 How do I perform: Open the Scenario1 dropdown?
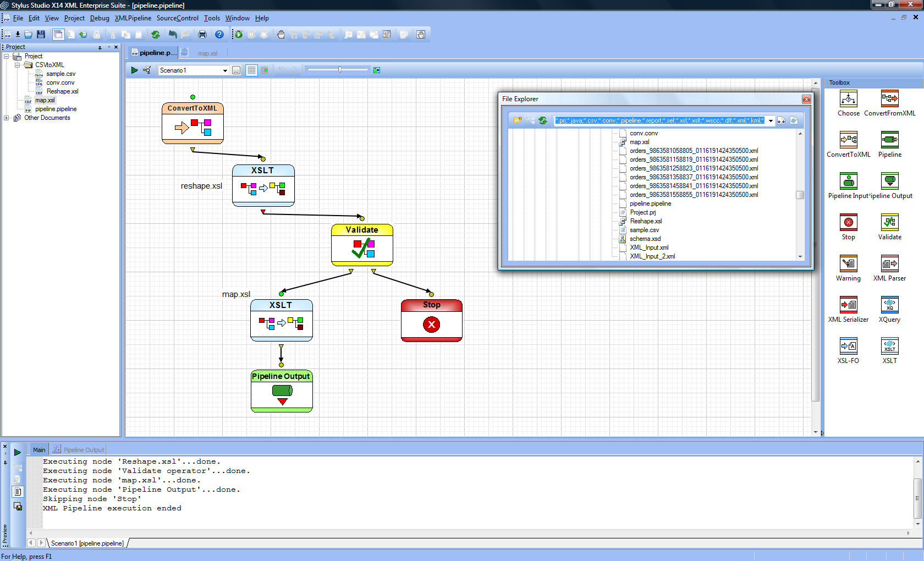(225, 70)
